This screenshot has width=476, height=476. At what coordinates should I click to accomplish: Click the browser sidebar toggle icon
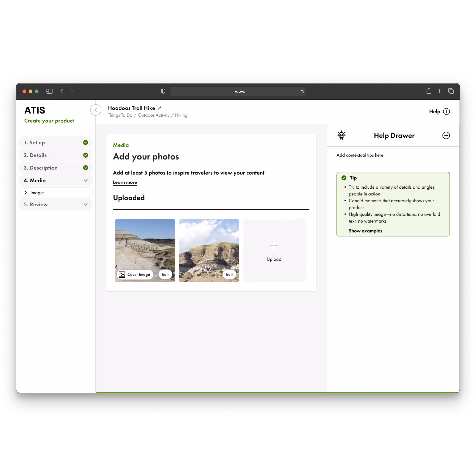coord(50,91)
